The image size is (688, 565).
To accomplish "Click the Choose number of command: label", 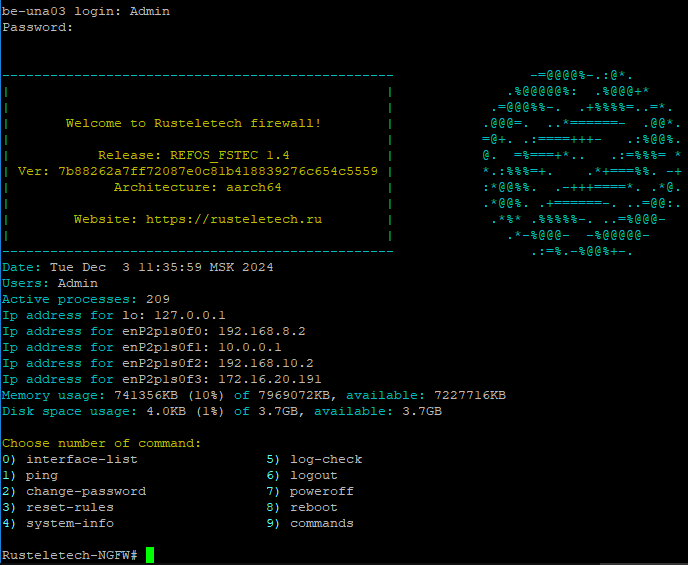I will pos(102,443).
